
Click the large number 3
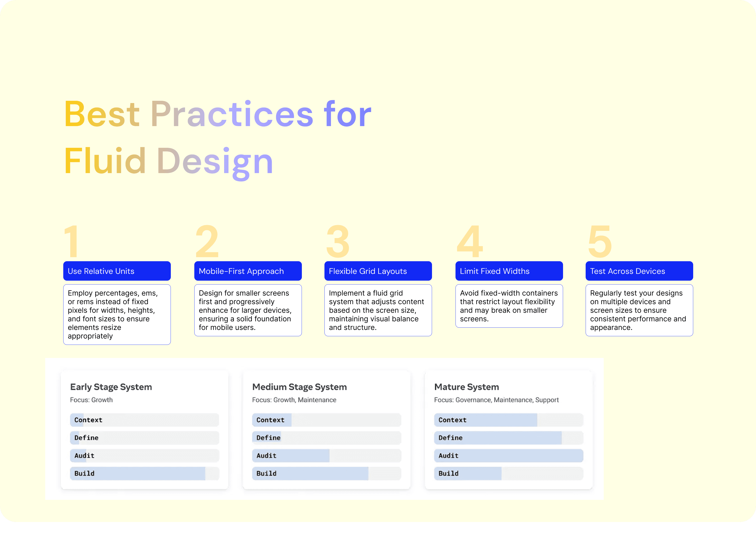click(338, 241)
